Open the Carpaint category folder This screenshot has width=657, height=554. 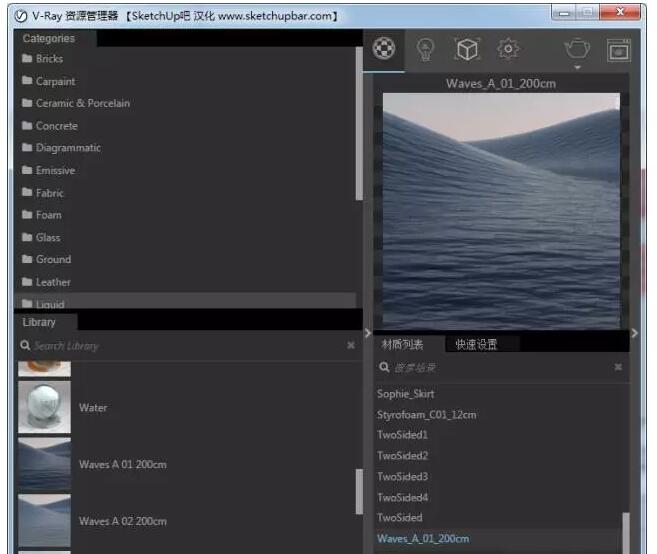[185, 81]
